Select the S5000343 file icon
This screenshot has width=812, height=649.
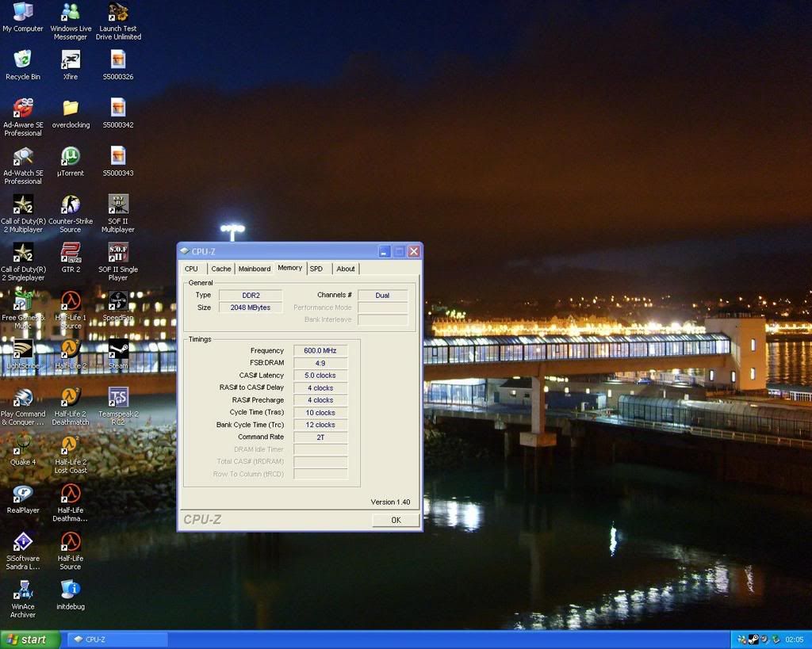[x=118, y=162]
